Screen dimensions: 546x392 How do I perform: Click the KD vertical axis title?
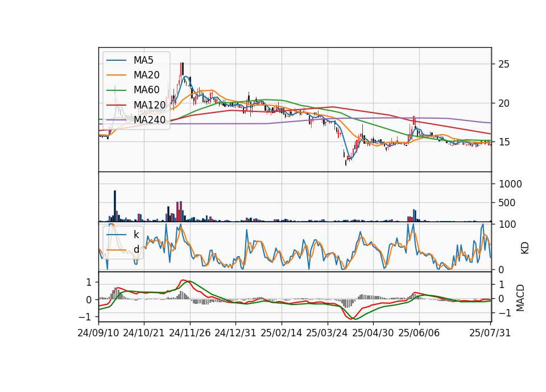[525, 248]
